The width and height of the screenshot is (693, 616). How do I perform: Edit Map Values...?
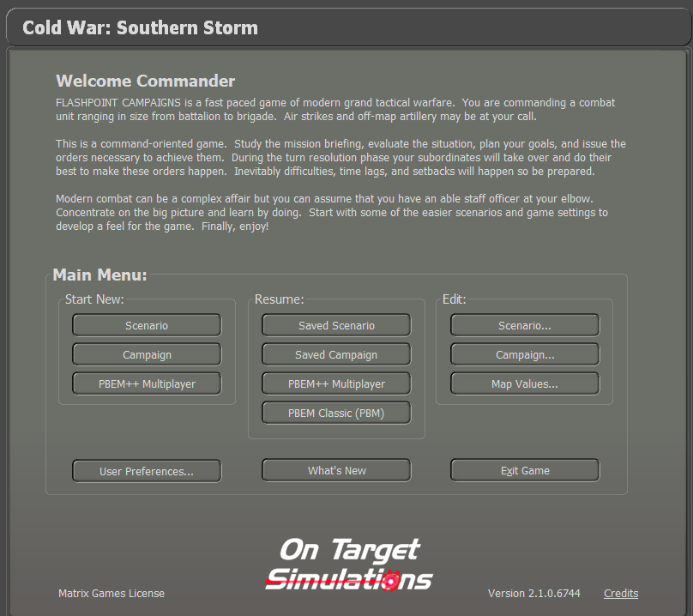click(525, 383)
